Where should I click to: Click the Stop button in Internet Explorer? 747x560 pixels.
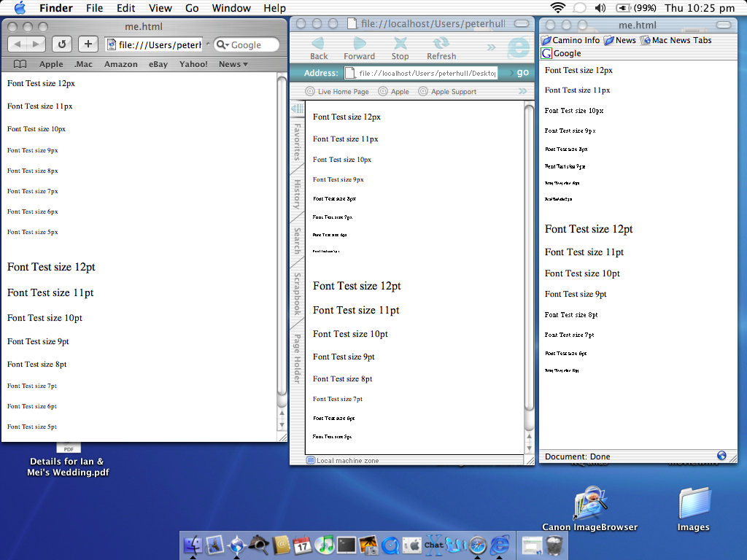click(x=400, y=48)
